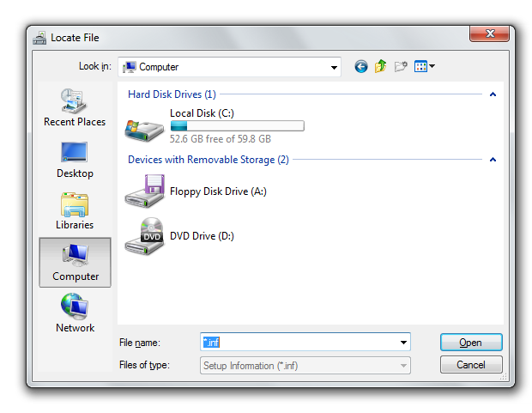532x413 pixels.
Task: Click Devices with Removable Storage (2) header
Action: [x=209, y=160]
